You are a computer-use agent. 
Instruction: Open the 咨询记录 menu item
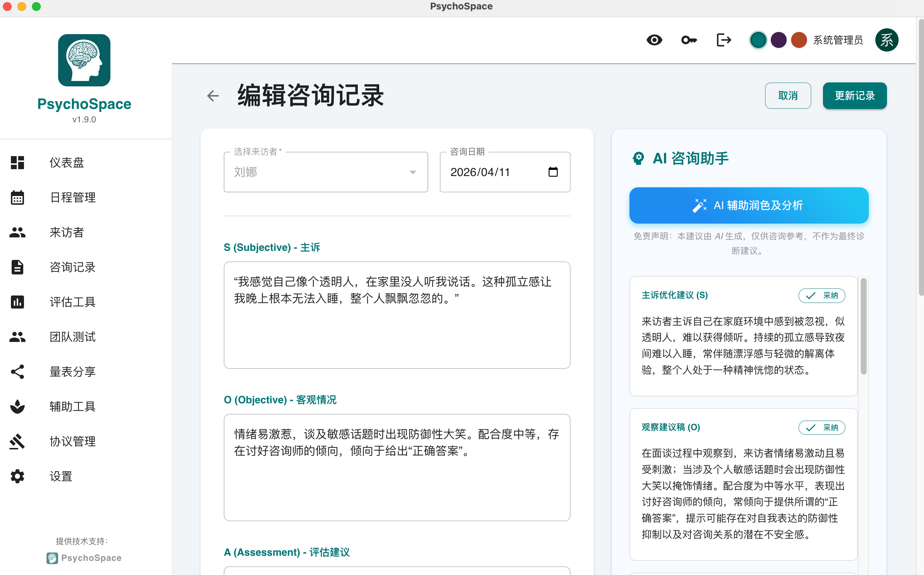(72, 267)
